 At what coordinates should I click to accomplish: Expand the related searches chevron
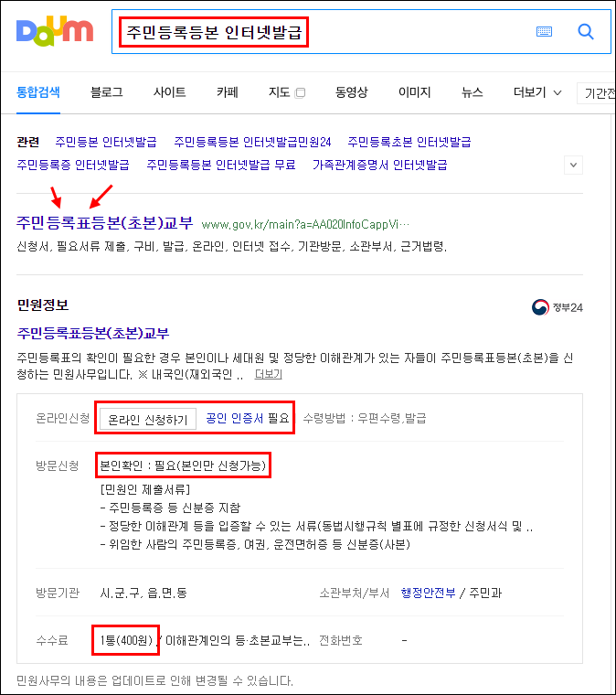(573, 165)
